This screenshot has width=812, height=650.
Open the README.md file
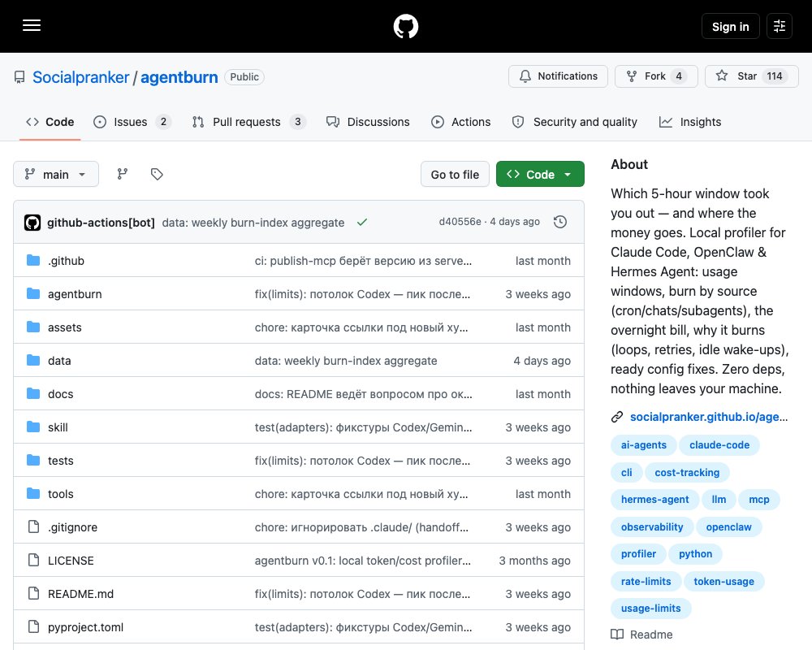point(80,593)
